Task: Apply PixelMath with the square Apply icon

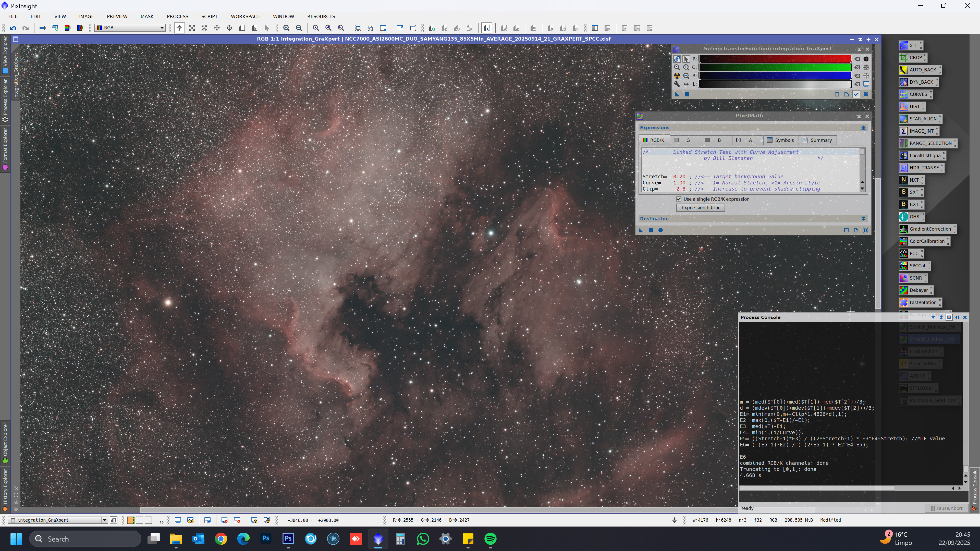Action: pos(651,230)
